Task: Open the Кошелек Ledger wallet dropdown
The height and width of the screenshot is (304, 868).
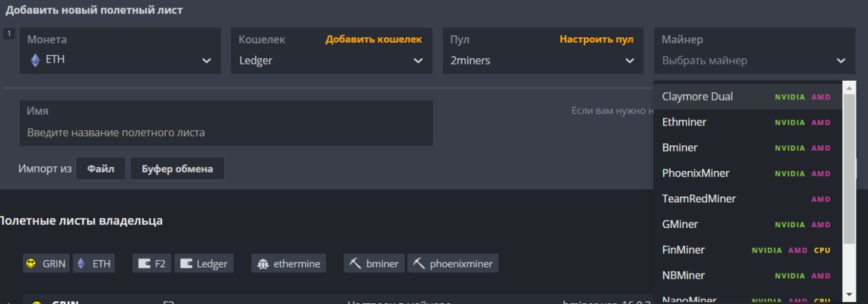Action: [x=332, y=51]
